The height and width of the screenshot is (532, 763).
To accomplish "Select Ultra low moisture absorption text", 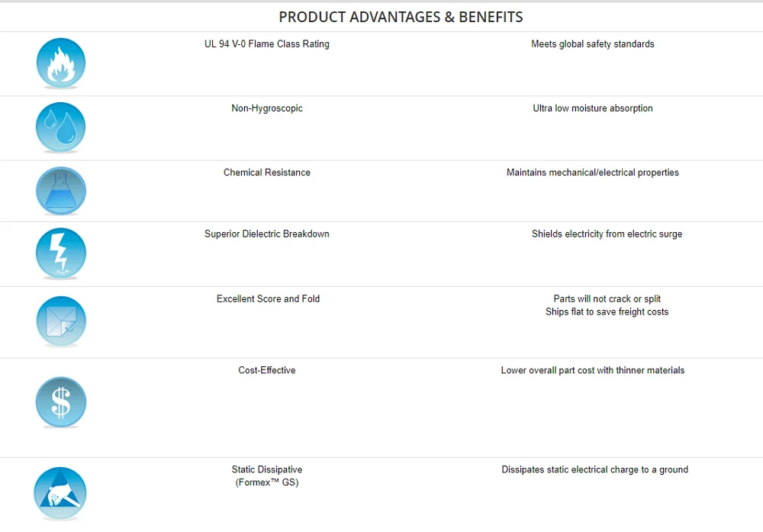I will click(x=593, y=108).
